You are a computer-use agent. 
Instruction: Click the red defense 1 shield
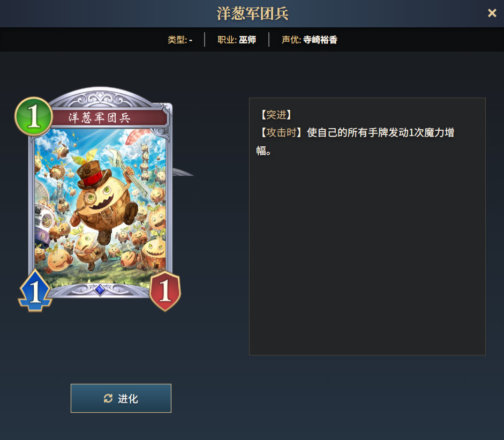pos(165,291)
